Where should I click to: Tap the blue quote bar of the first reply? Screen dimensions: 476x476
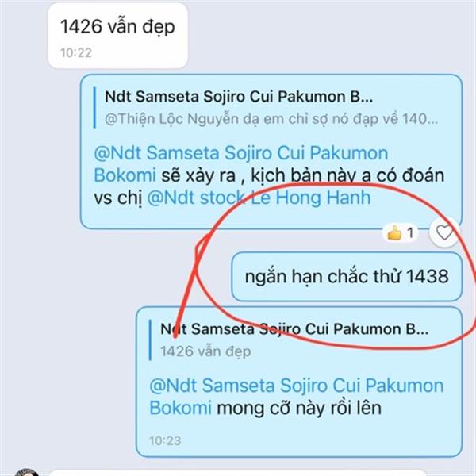click(x=94, y=107)
